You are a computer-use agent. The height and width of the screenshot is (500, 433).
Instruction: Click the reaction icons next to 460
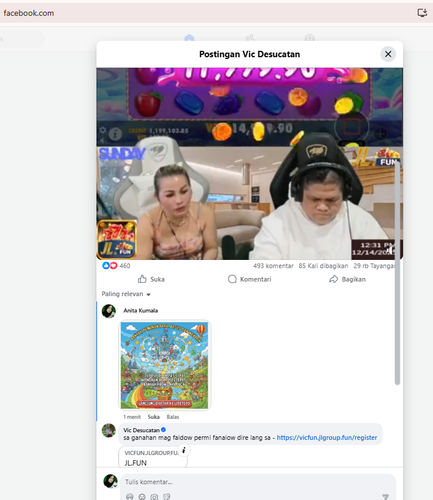pos(110,266)
